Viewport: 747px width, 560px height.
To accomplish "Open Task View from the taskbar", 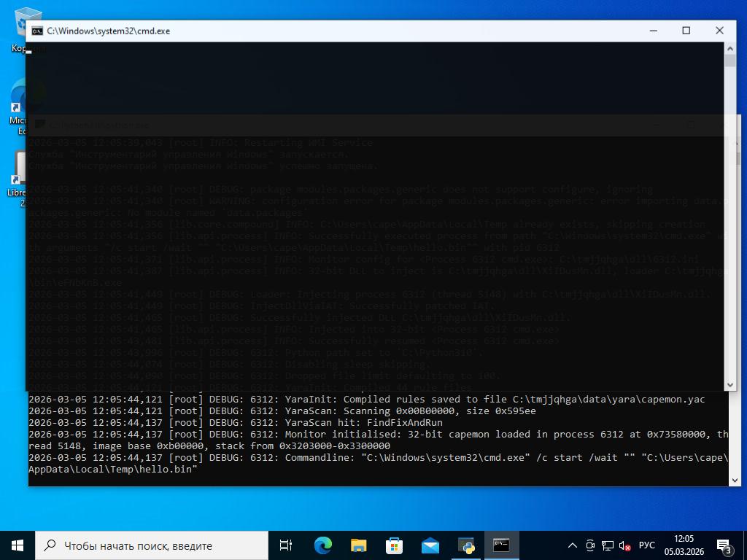I will [286, 545].
